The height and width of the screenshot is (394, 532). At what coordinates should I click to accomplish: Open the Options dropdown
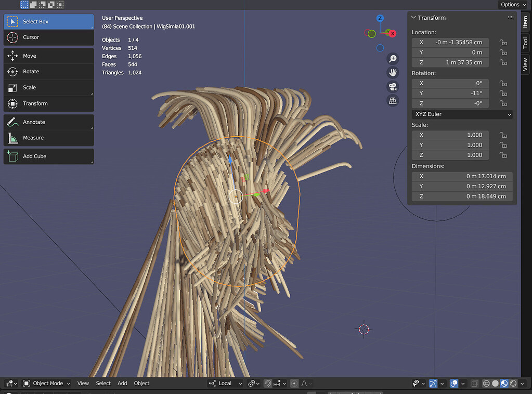(x=513, y=4)
